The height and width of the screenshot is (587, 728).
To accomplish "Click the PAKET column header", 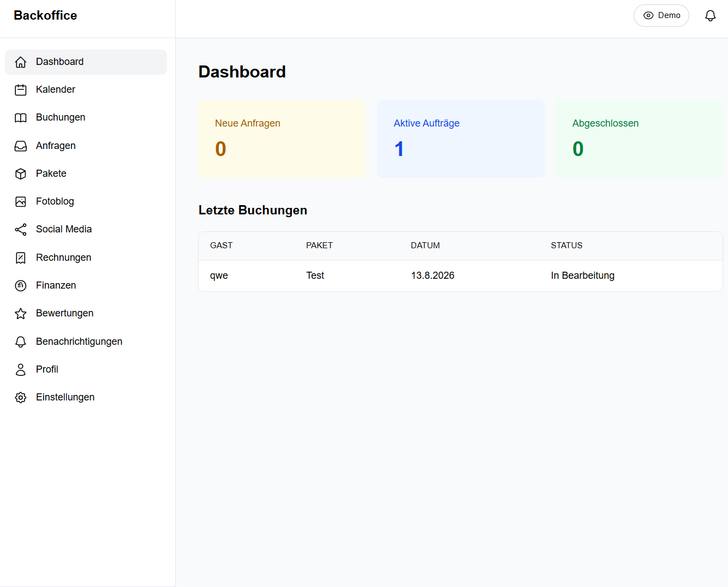I will (x=319, y=246).
